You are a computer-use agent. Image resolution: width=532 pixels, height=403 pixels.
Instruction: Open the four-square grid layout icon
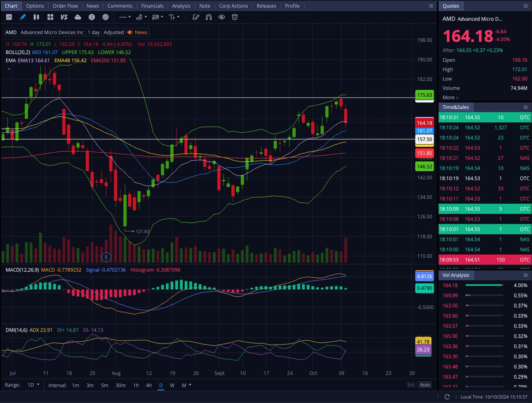pos(50,17)
